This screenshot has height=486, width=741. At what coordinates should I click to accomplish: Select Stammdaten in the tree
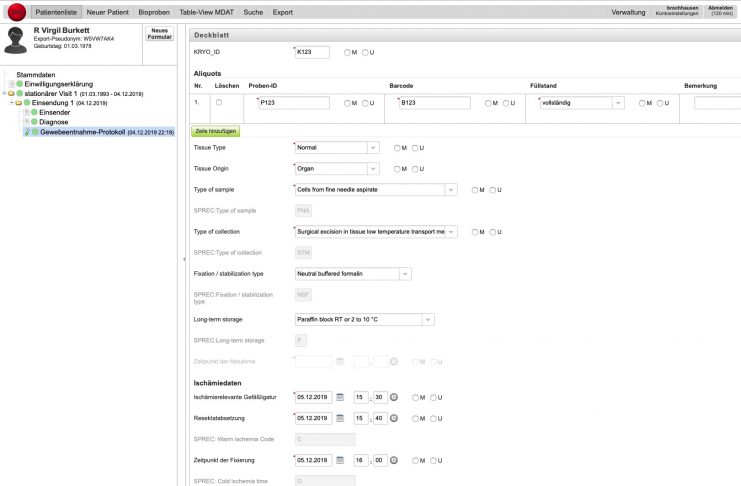pos(36,75)
